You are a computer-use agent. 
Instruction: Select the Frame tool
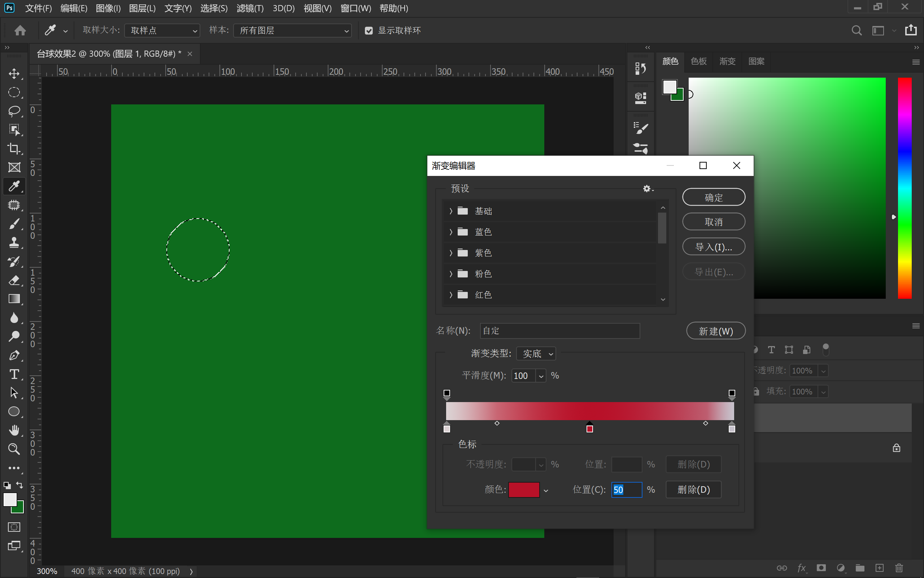coord(14,167)
